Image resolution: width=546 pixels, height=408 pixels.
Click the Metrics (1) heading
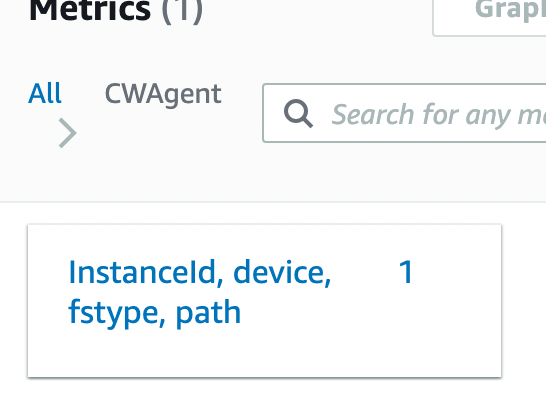[x=115, y=11]
